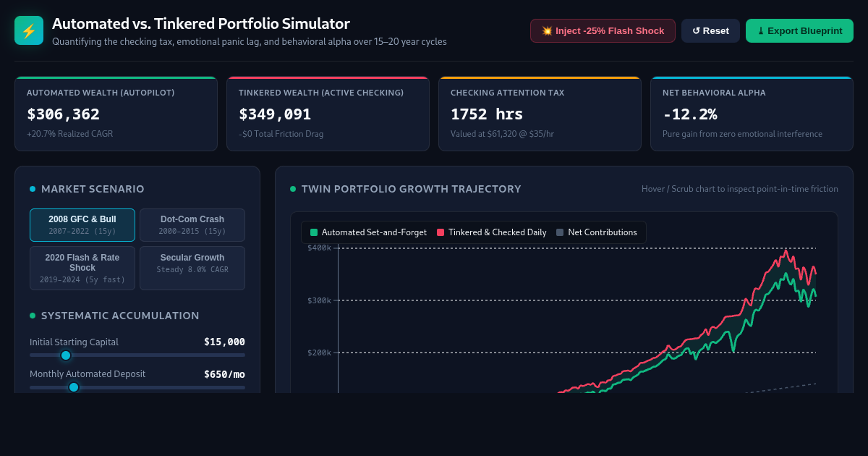The height and width of the screenshot is (456, 868).
Task: Click the $400k axis label
Action: click(x=319, y=248)
